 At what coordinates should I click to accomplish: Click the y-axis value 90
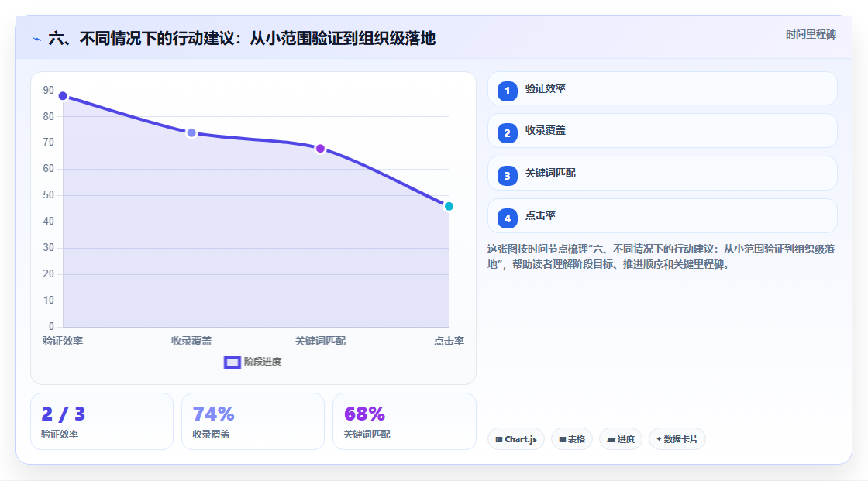tap(49, 90)
